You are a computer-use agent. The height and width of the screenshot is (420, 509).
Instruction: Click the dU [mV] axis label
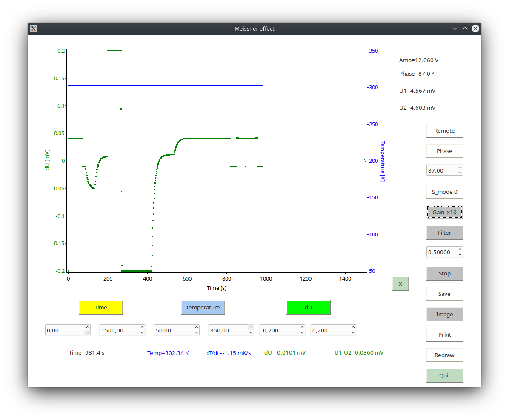(x=47, y=160)
